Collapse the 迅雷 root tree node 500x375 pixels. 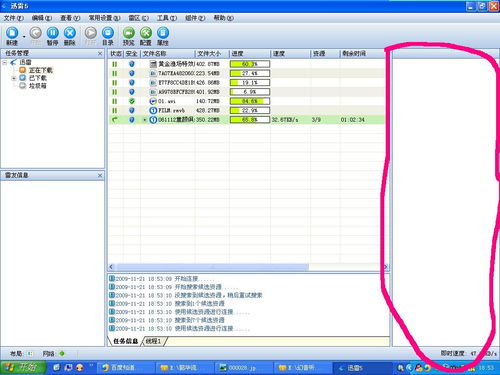point(5,62)
